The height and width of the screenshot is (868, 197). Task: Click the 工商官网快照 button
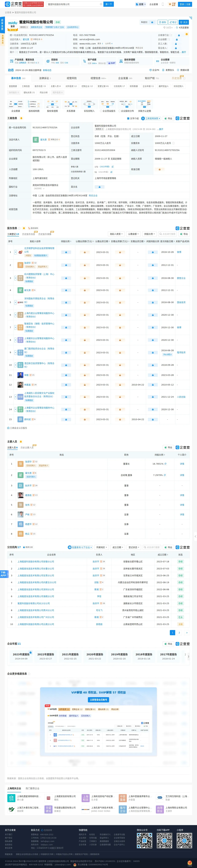[x=151, y=119]
